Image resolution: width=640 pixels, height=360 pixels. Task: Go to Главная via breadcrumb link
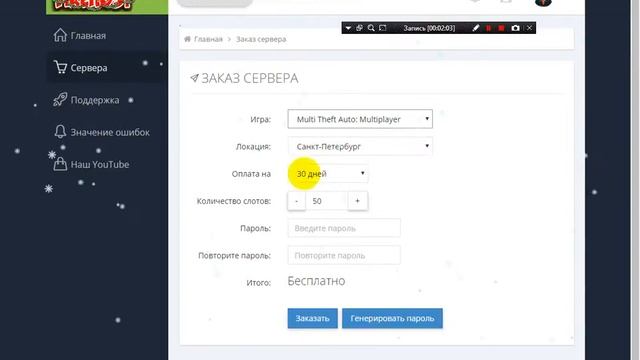coord(208,40)
